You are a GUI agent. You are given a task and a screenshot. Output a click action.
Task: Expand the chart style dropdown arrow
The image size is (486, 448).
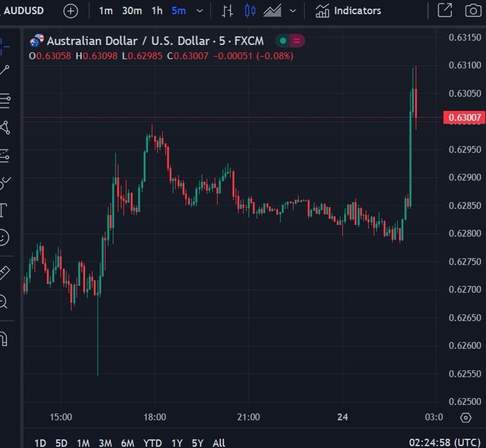[x=293, y=11]
